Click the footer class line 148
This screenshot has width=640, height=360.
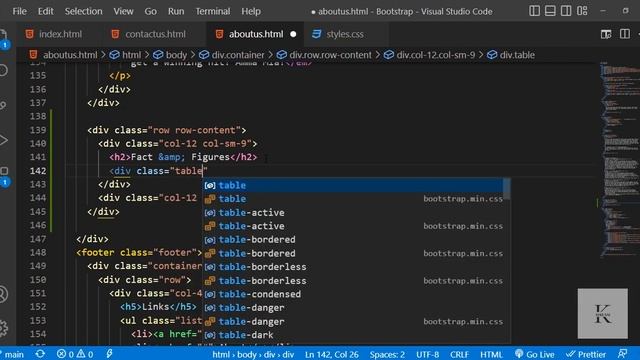(x=139, y=253)
